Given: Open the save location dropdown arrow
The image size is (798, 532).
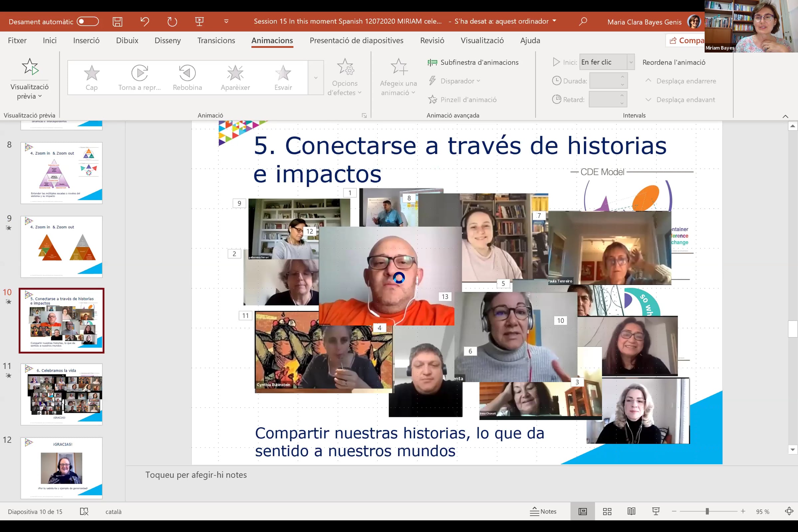Looking at the screenshot, I should click(554, 21).
